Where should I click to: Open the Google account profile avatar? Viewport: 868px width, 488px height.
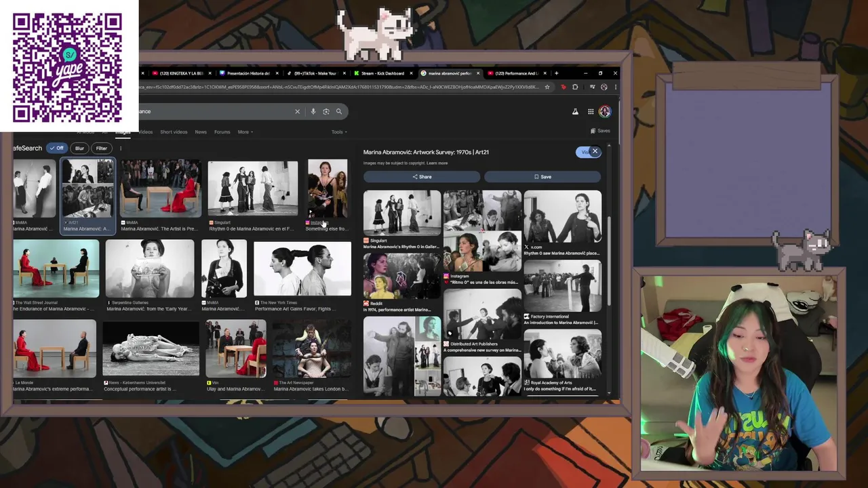[605, 112]
